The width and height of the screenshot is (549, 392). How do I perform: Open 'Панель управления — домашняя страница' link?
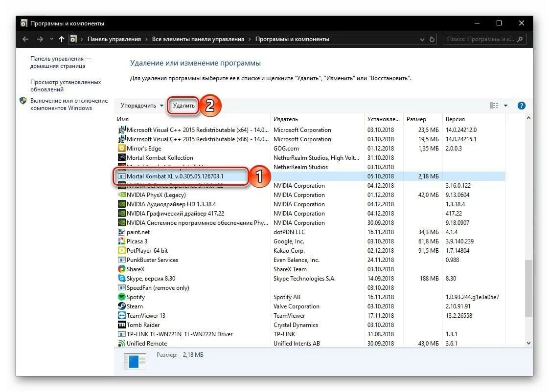[61, 62]
